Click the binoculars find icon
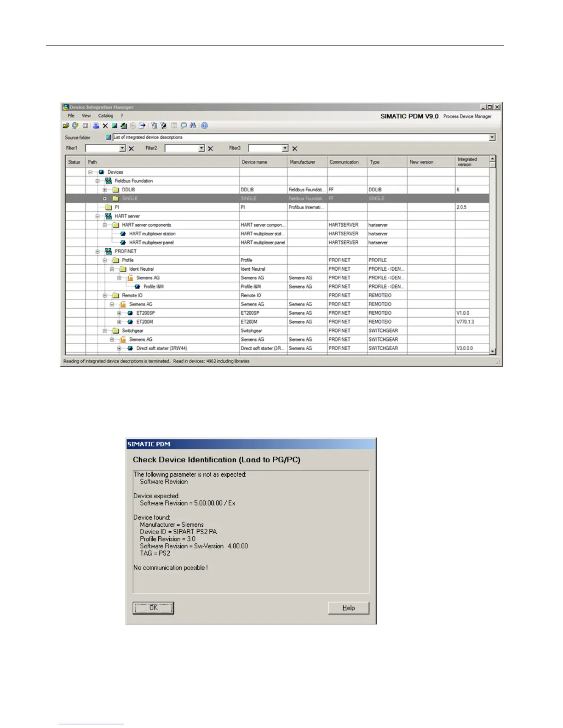 pos(193,125)
